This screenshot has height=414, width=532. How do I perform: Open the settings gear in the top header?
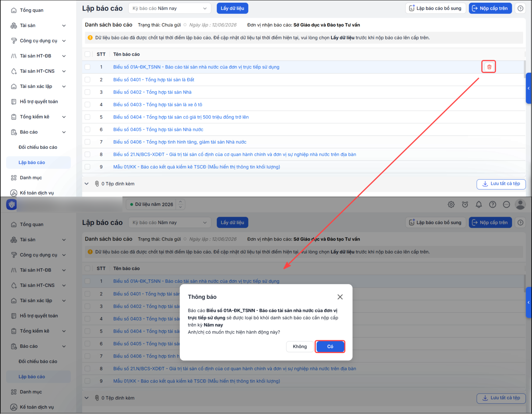(x=451, y=205)
